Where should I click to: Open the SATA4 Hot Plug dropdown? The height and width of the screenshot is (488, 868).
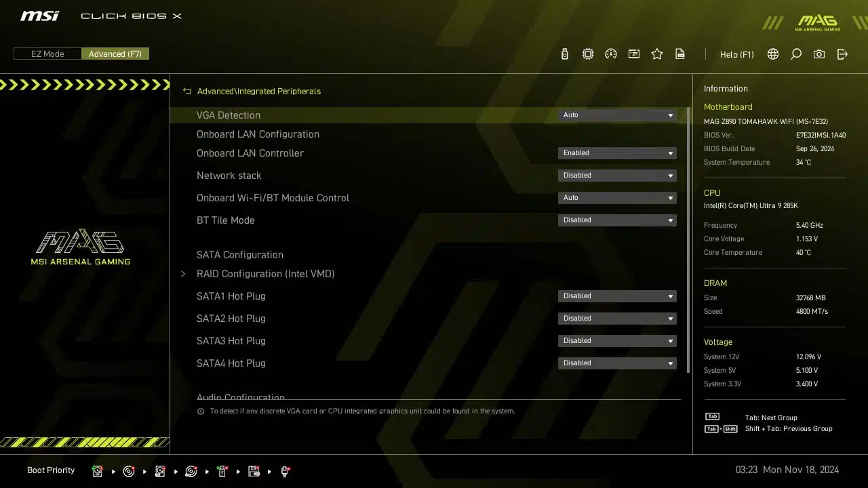pyautogui.click(x=617, y=363)
